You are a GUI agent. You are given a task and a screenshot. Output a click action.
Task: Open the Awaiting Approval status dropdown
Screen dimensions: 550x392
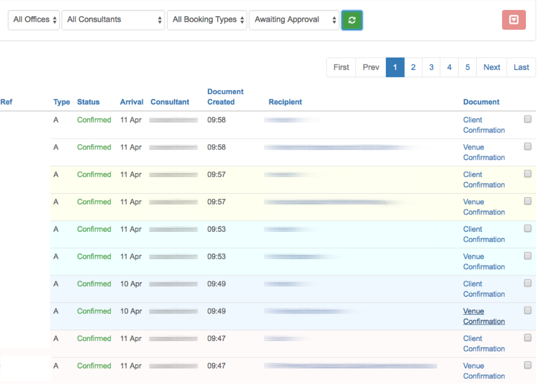pyautogui.click(x=294, y=20)
